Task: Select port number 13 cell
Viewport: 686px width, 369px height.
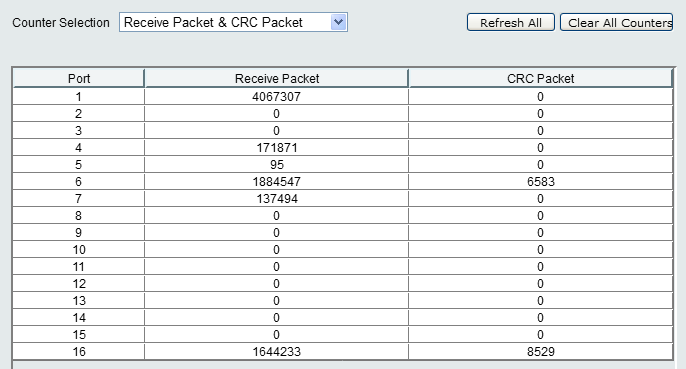Action: (x=79, y=301)
